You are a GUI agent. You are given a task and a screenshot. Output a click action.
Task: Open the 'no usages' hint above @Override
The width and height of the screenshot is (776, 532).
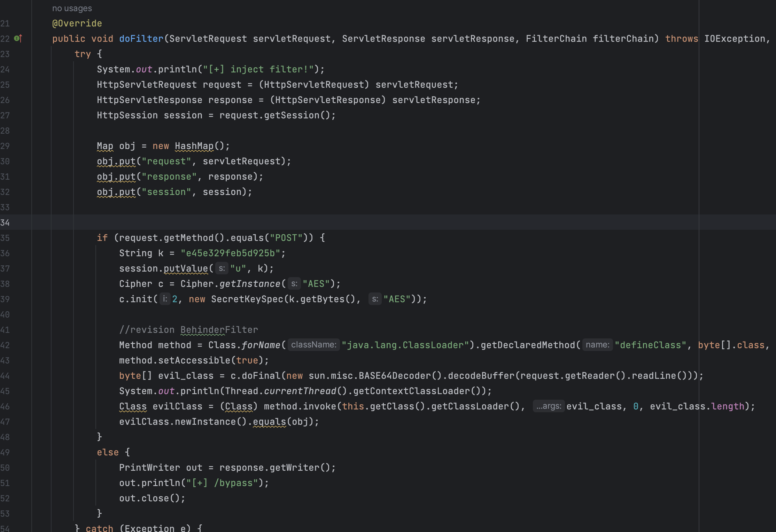click(x=72, y=8)
